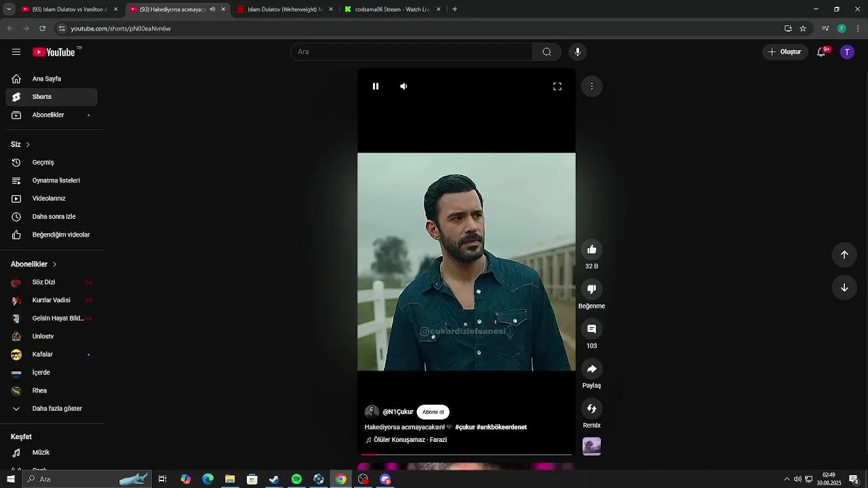Open Spotify from taskbar
The width and height of the screenshot is (868, 488).
pos(296,479)
